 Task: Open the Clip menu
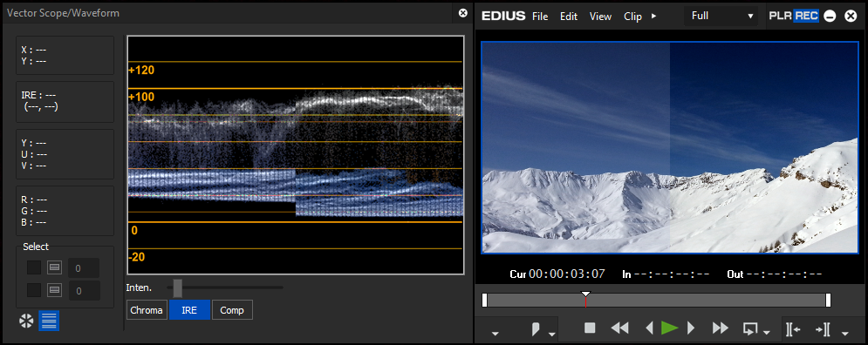(x=632, y=17)
